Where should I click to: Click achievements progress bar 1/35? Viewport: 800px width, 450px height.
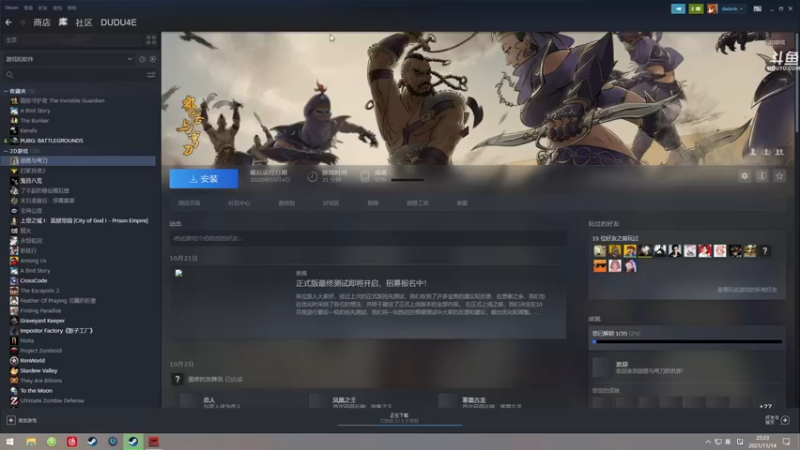point(687,341)
